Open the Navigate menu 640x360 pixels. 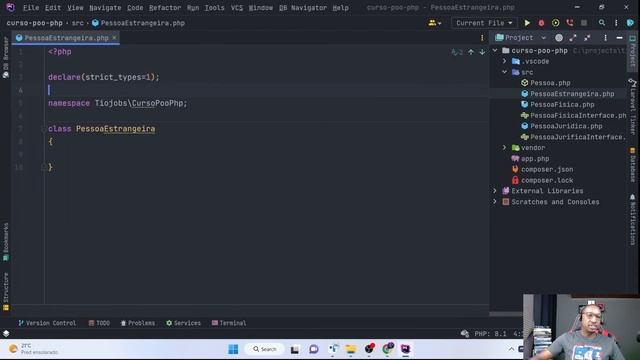point(105,8)
